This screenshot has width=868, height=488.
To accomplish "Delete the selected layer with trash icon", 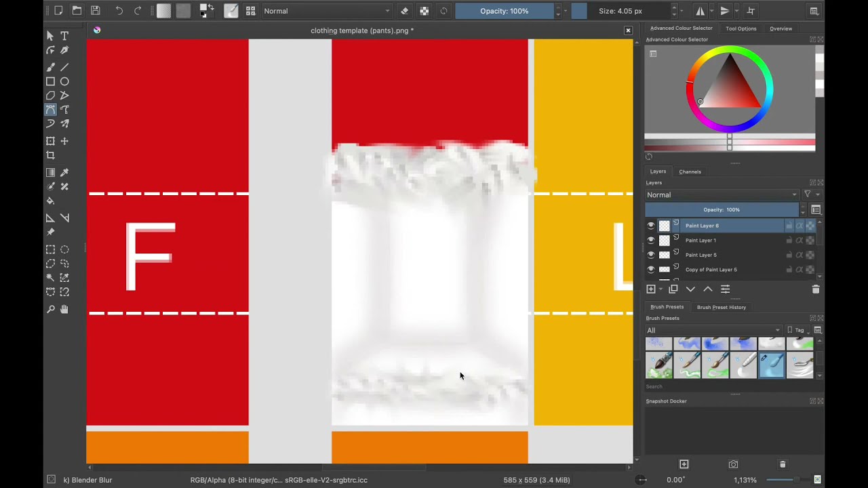I will [x=816, y=289].
